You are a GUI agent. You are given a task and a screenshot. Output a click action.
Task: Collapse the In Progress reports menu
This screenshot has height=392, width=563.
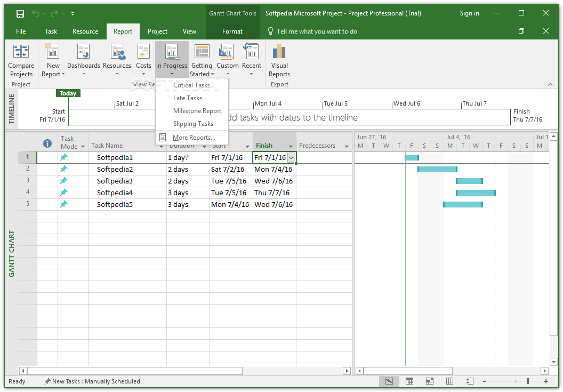172,59
